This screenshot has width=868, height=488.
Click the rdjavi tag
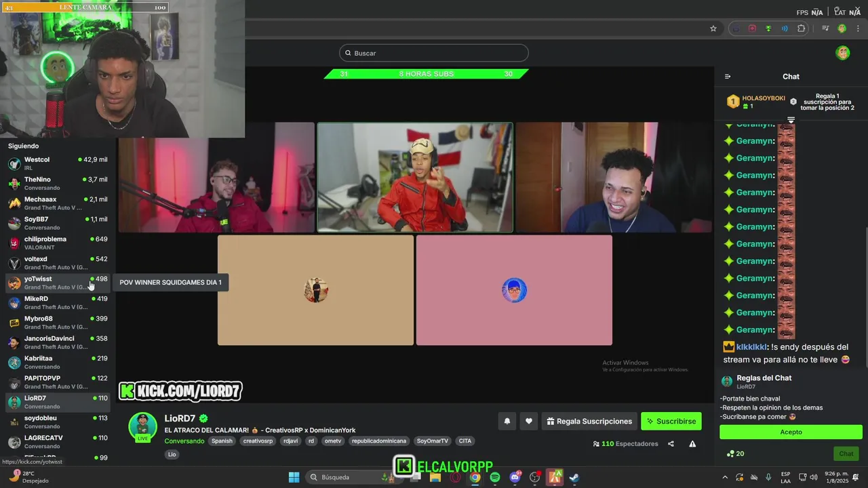point(290,441)
